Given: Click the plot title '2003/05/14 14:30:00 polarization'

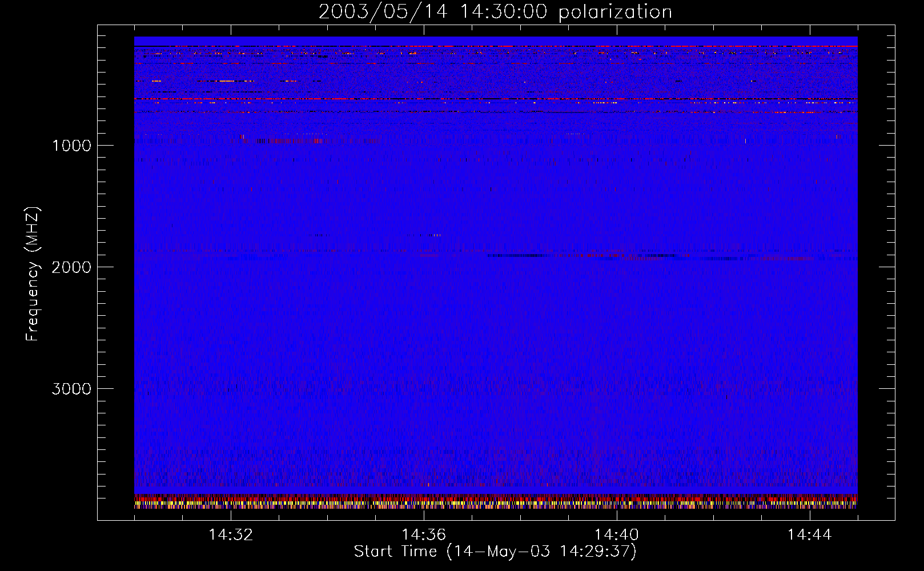Looking at the screenshot, I should click(x=495, y=11).
